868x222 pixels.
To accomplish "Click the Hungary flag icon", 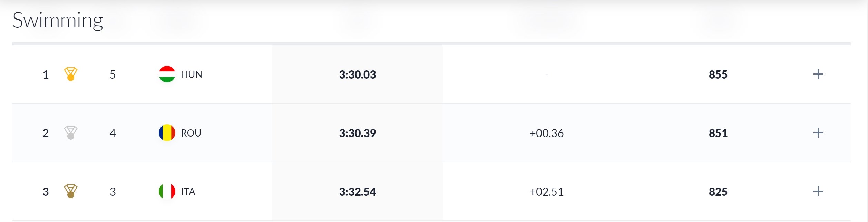I will click(x=167, y=74).
